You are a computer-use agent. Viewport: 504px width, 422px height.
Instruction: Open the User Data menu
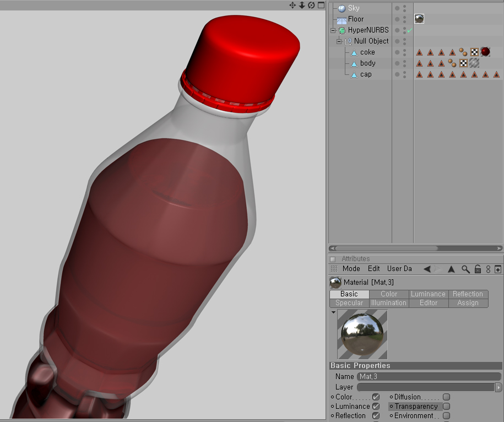point(399,269)
